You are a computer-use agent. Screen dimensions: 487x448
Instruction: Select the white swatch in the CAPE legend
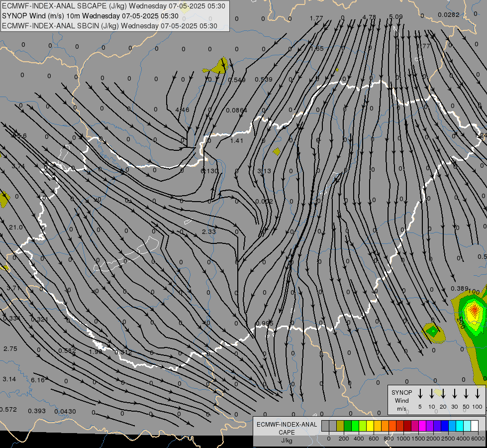[475, 426]
